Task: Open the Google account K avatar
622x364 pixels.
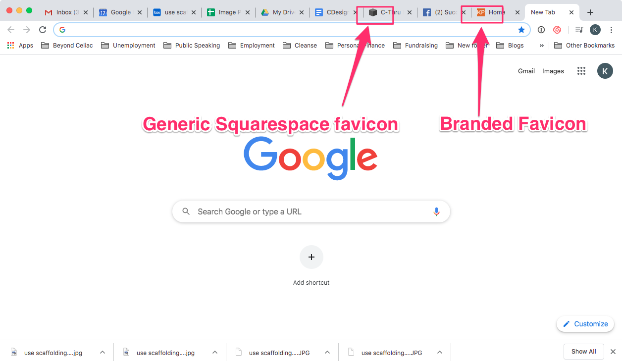Action: [605, 71]
